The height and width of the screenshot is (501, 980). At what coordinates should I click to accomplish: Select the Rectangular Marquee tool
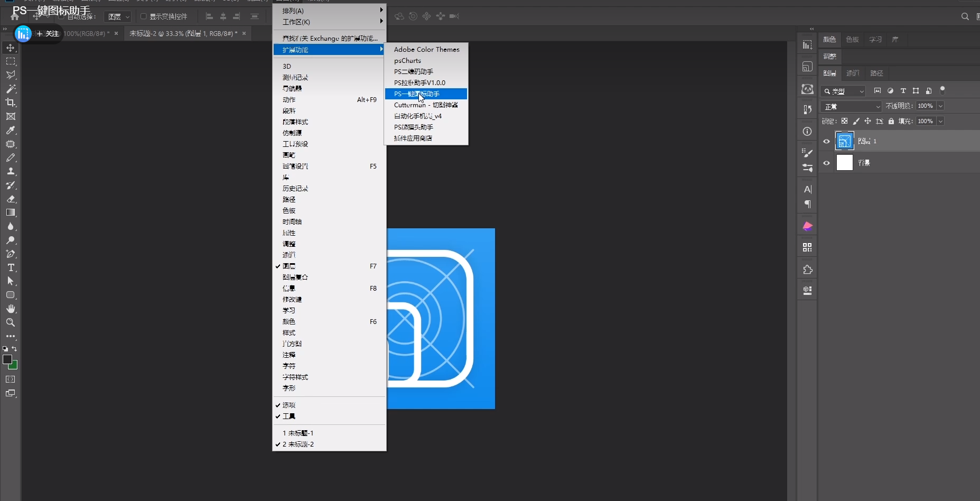[11, 61]
